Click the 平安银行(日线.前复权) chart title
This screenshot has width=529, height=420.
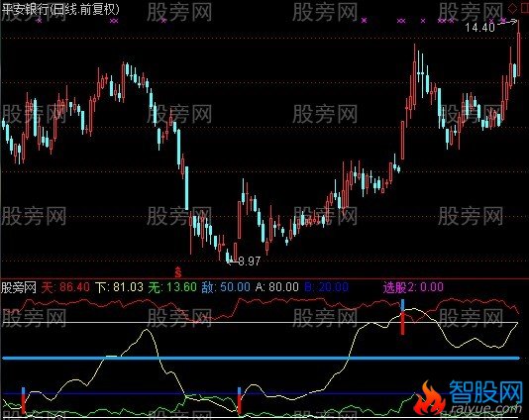point(60,9)
